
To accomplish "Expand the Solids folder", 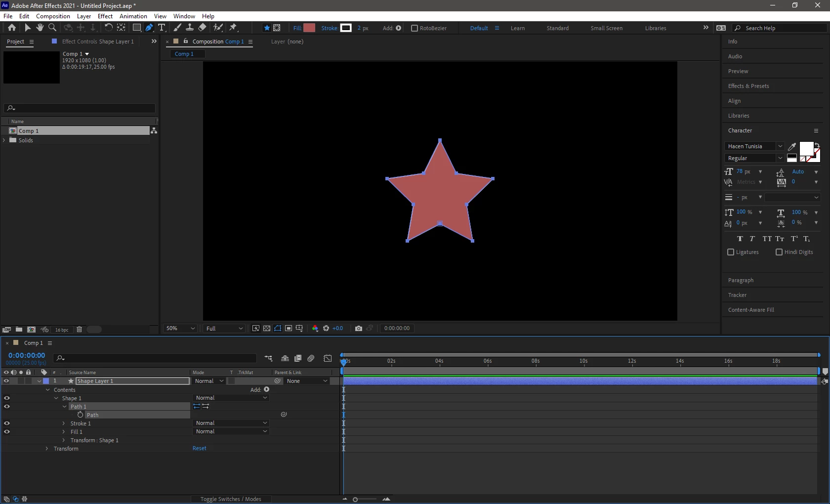I will 4,140.
